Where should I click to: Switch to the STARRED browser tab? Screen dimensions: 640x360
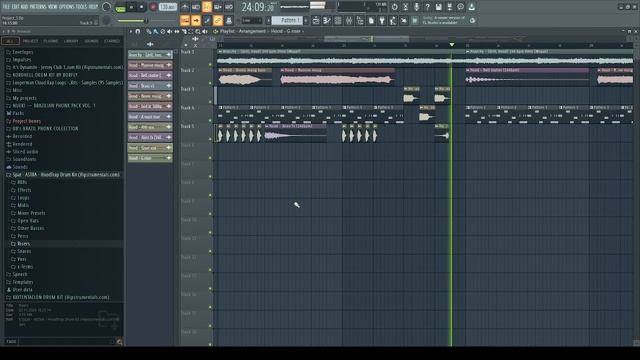point(112,41)
